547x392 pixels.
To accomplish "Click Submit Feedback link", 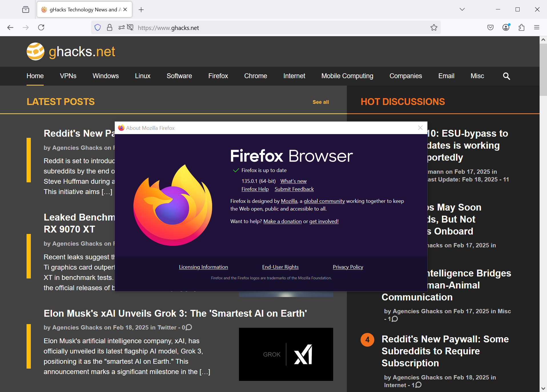I will tap(294, 189).
